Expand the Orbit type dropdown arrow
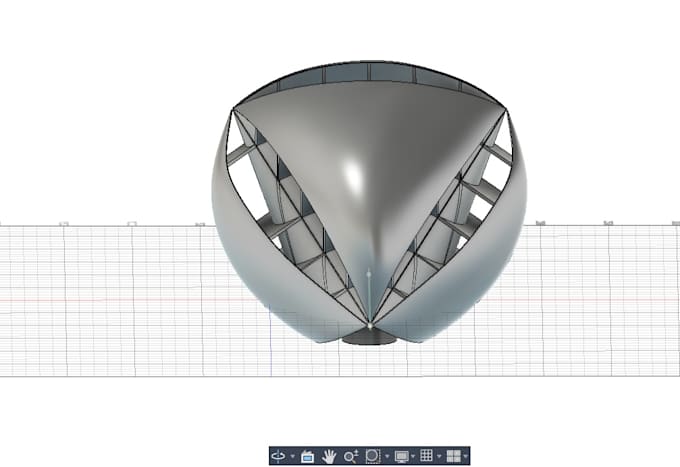Image resolution: width=680 pixels, height=467 pixels. click(293, 456)
